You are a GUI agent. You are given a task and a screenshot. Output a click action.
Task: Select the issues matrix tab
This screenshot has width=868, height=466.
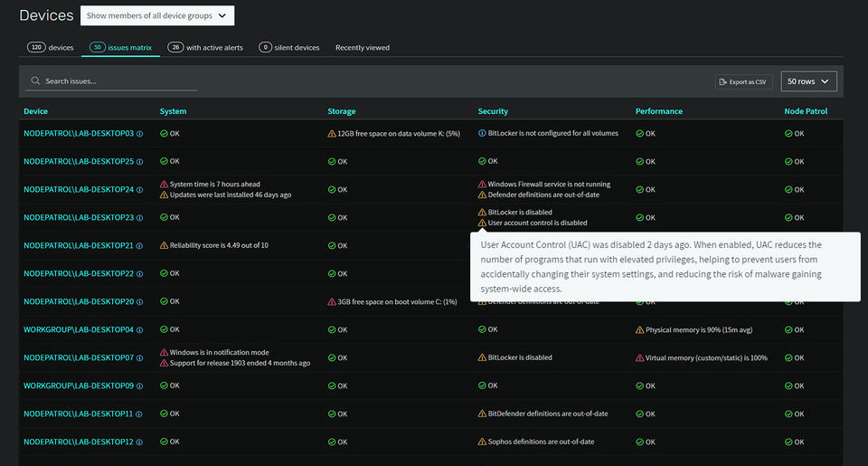pyautogui.click(x=120, y=48)
